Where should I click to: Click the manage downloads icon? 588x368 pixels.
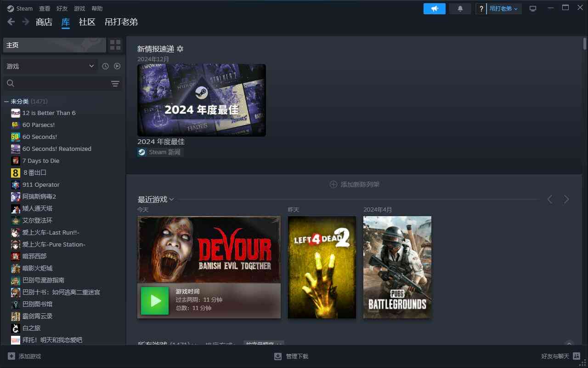tap(278, 356)
